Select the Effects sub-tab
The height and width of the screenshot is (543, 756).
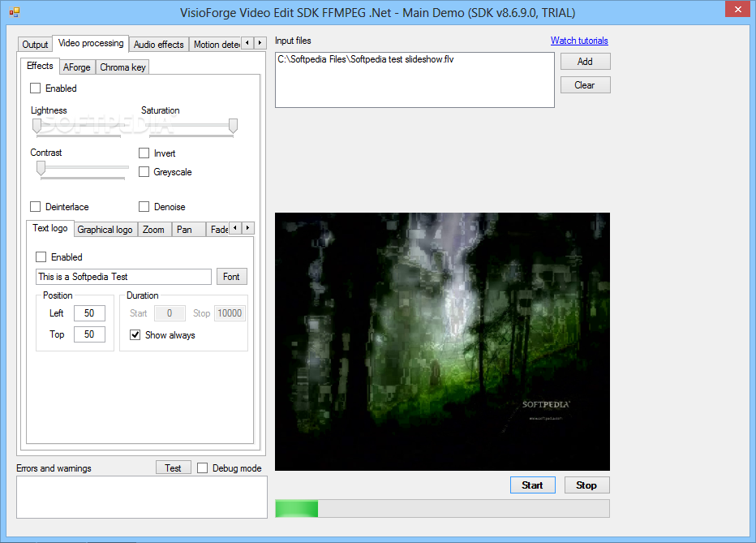tap(40, 66)
